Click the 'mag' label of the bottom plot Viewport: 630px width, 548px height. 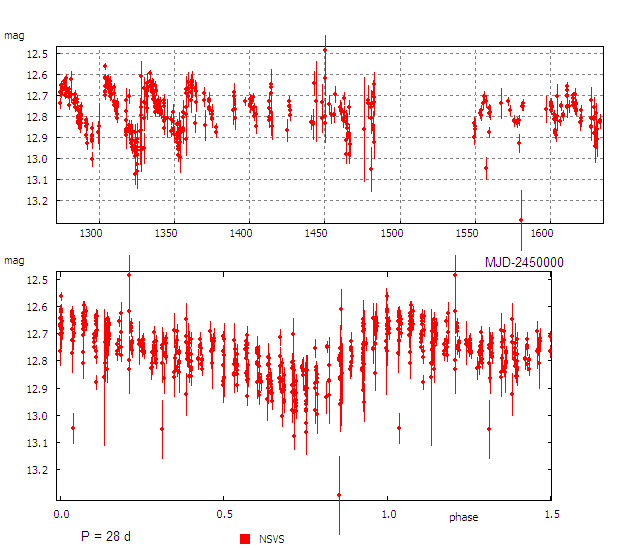point(14,261)
